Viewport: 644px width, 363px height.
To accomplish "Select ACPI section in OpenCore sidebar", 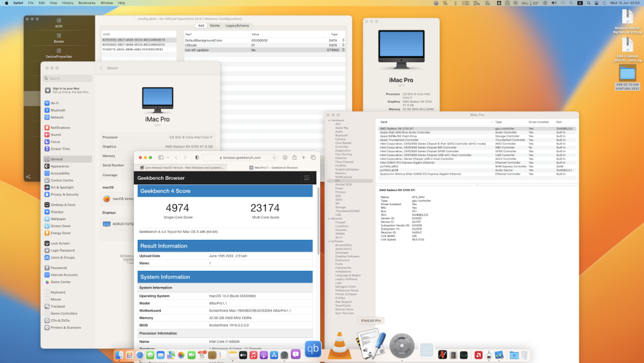I will (59, 23).
